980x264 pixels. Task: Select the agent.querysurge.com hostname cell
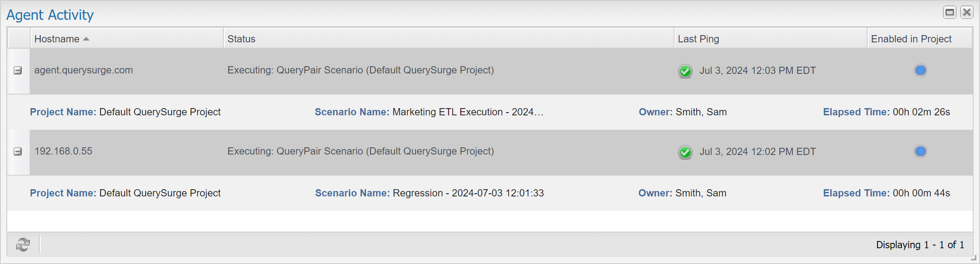point(83,70)
